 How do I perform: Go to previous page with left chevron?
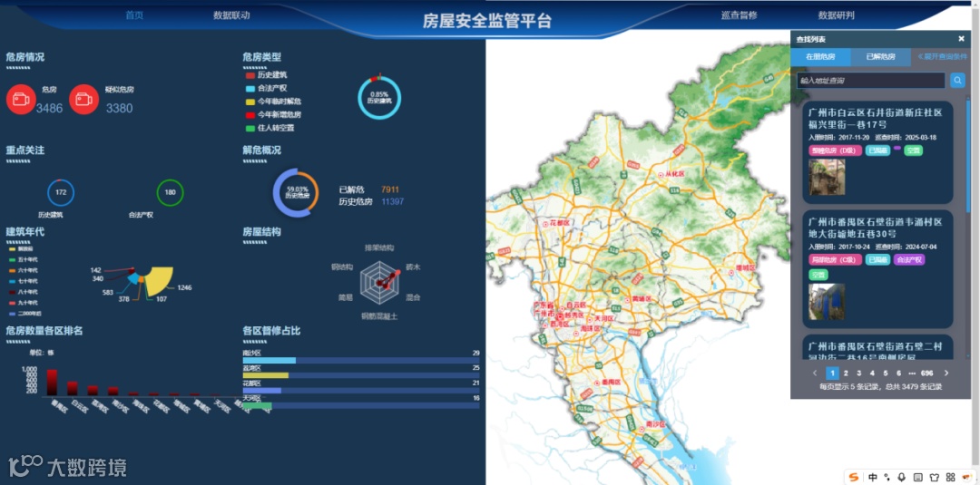pos(814,373)
